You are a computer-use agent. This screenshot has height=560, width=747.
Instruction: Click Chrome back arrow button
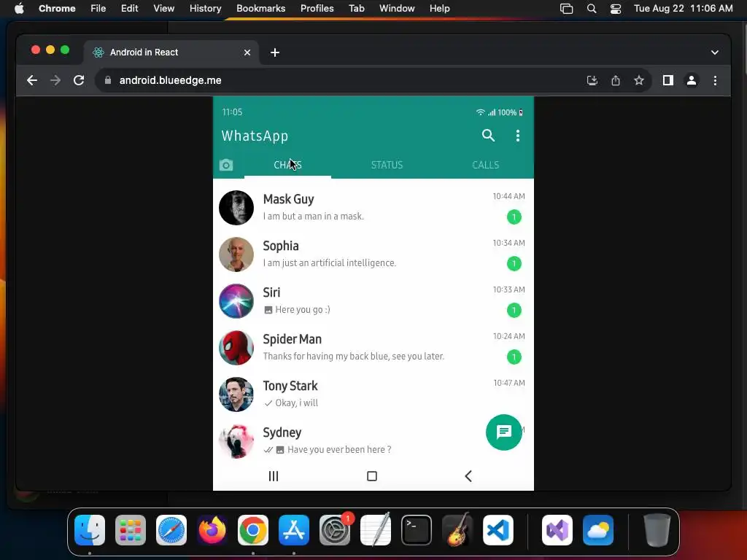[x=32, y=80]
